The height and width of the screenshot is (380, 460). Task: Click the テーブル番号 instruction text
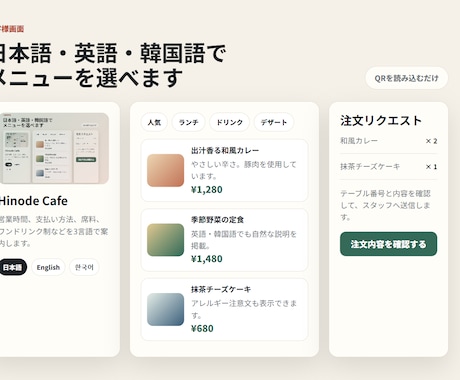point(385,205)
